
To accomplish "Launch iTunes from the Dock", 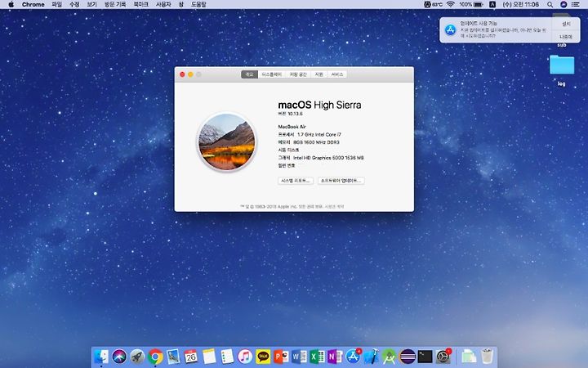I will (x=245, y=357).
